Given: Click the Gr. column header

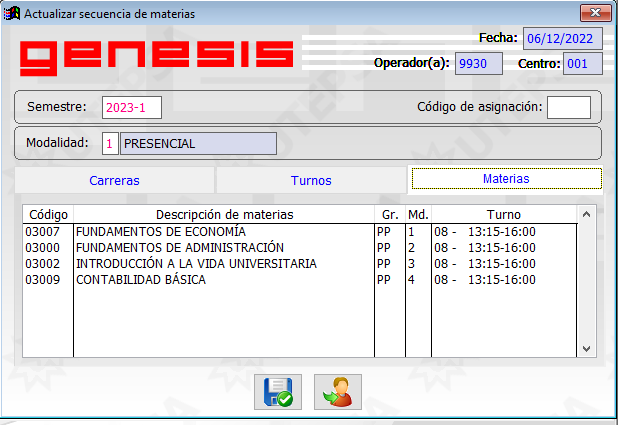Looking at the screenshot, I should point(390,214).
